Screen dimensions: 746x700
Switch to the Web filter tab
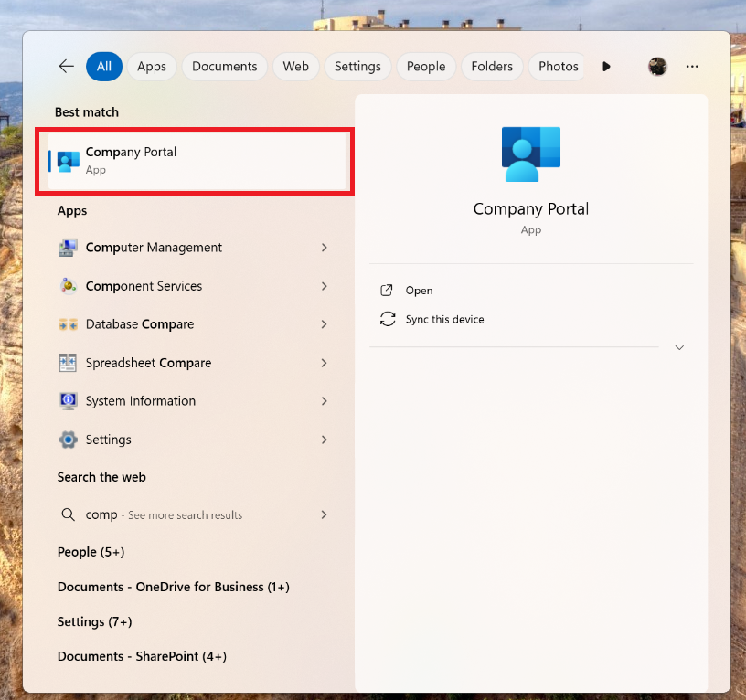[296, 66]
